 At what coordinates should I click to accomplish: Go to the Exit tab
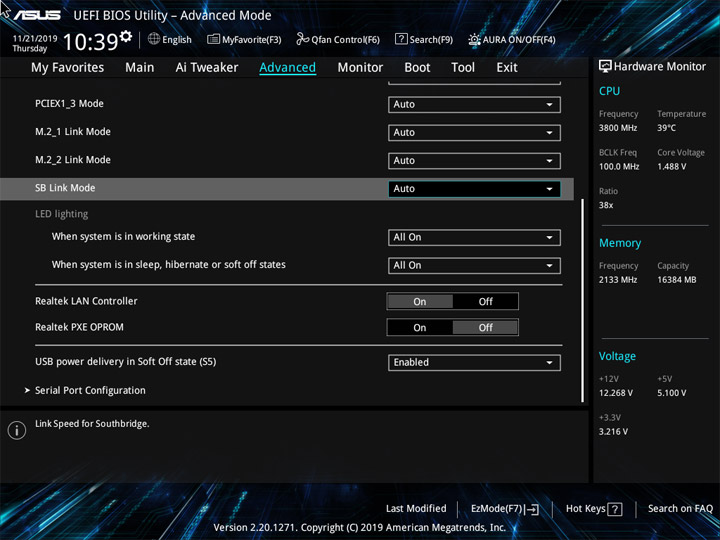[506, 68]
